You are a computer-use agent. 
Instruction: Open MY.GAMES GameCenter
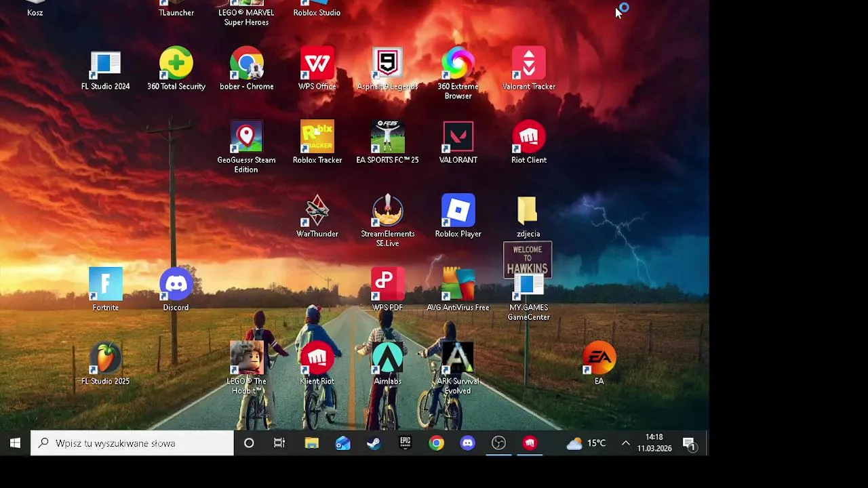pos(528,298)
